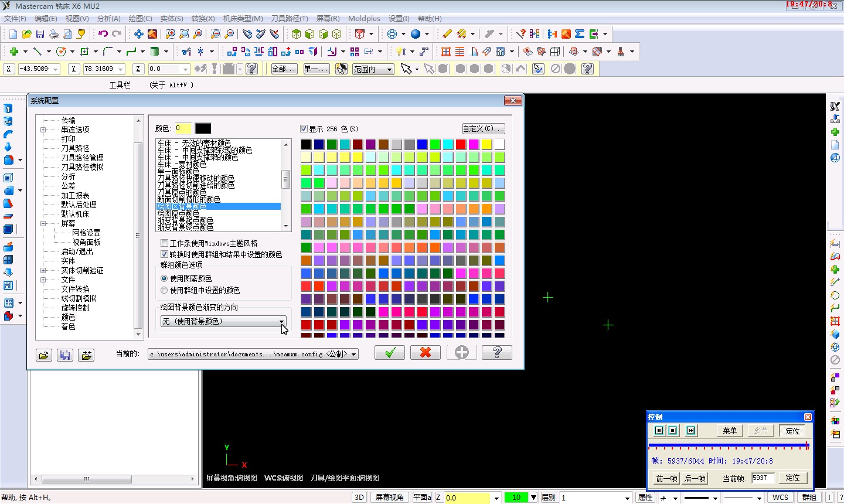Click the 全部... selection button

pos(284,69)
